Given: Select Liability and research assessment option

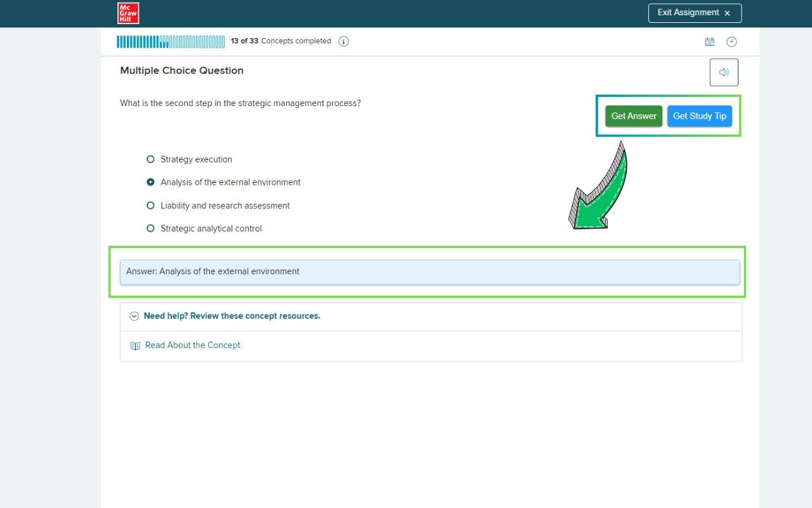Looking at the screenshot, I should pyautogui.click(x=150, y=206).
